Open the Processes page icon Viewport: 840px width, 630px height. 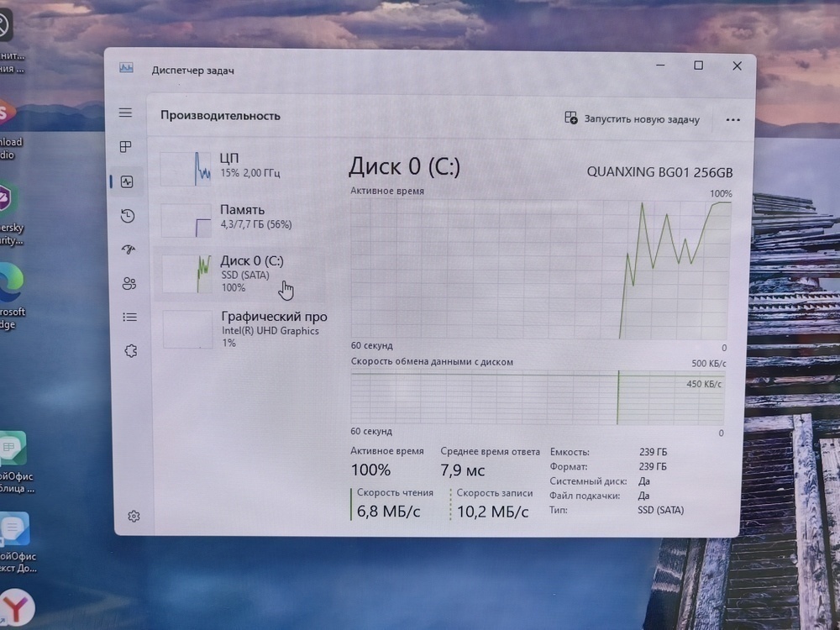coord(126,147)
